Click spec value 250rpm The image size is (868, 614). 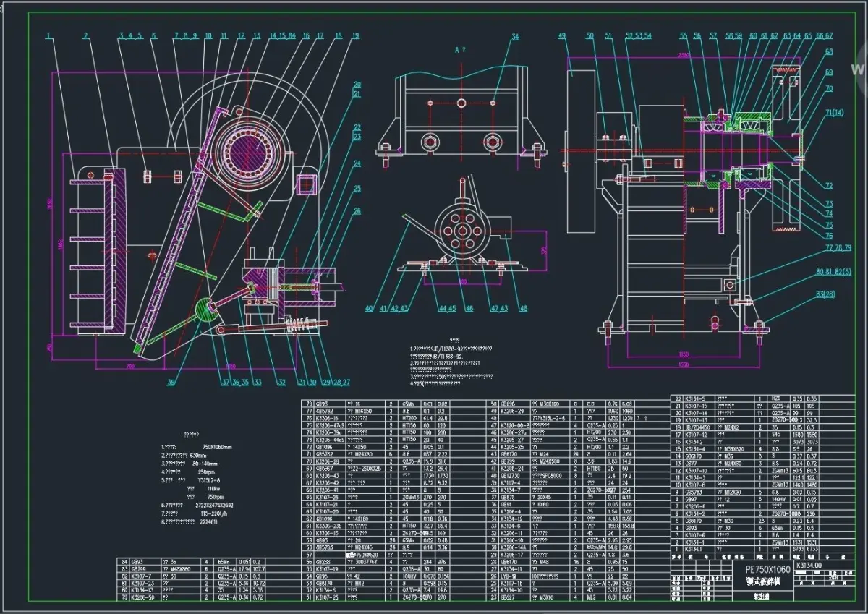click(x=206, y=472)
